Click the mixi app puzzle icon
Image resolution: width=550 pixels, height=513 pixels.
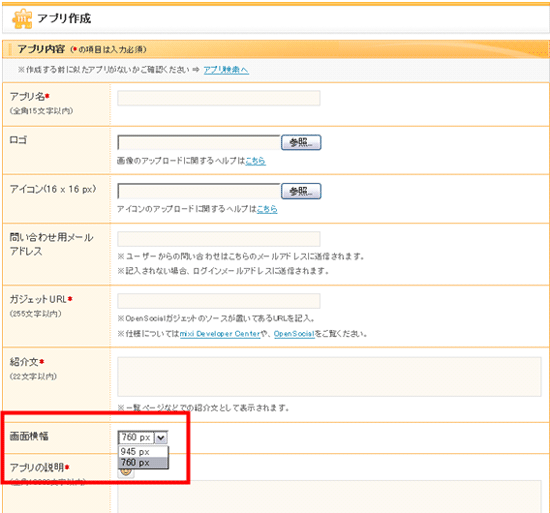pyautogui.click(x=22, y=19)
